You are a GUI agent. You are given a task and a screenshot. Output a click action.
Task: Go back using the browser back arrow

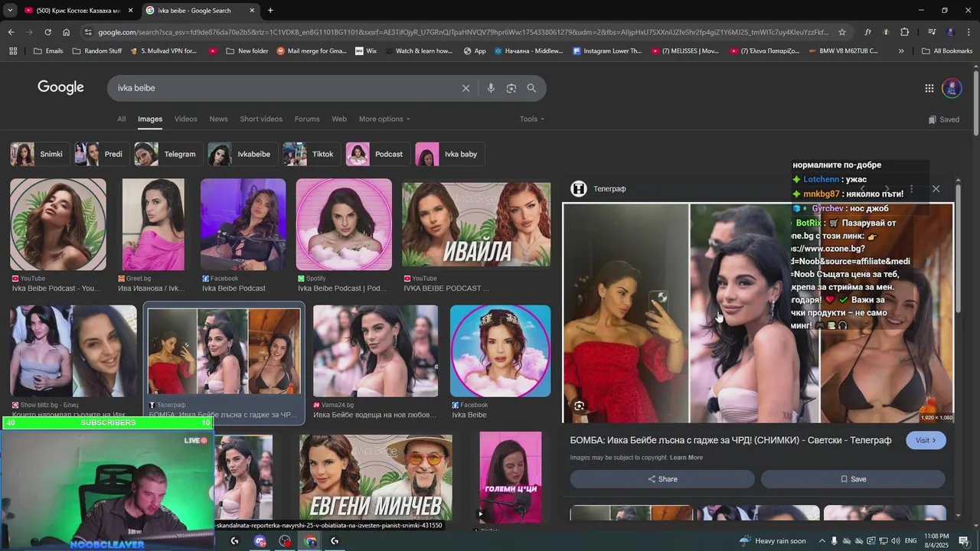(x=11, y=32)
